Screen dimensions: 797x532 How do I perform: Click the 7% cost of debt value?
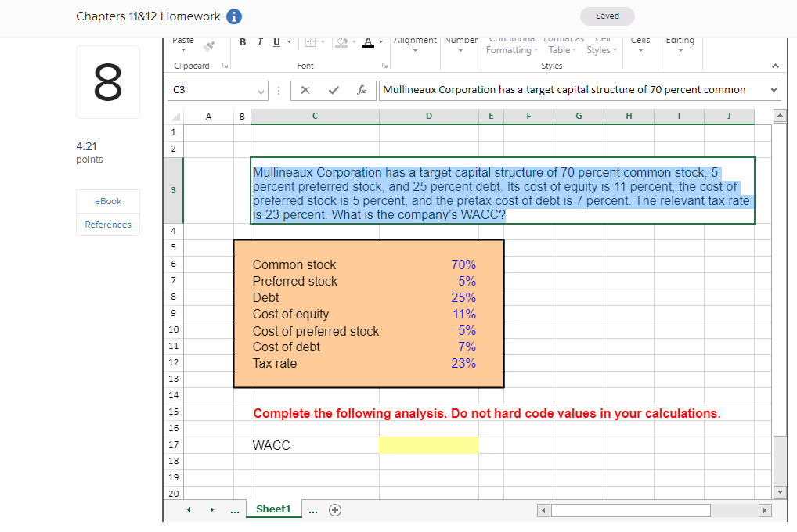pyautogui.click(x=467, y=347)
